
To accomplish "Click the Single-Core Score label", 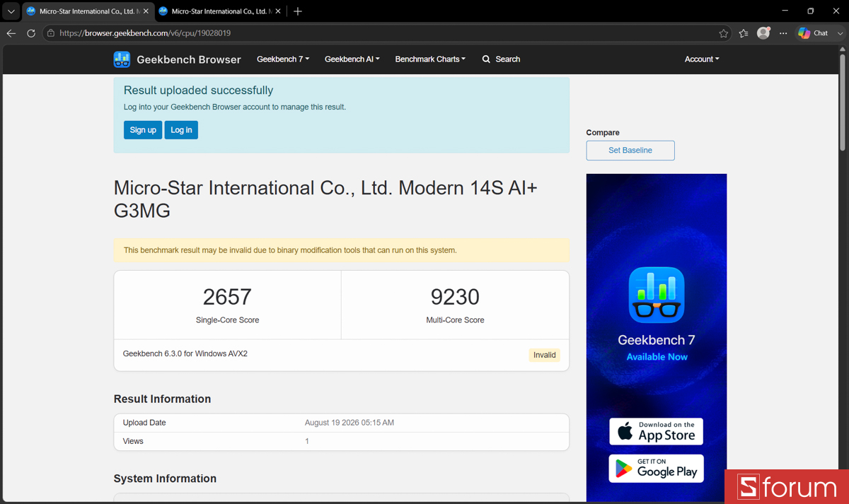I will click(227, 320).
